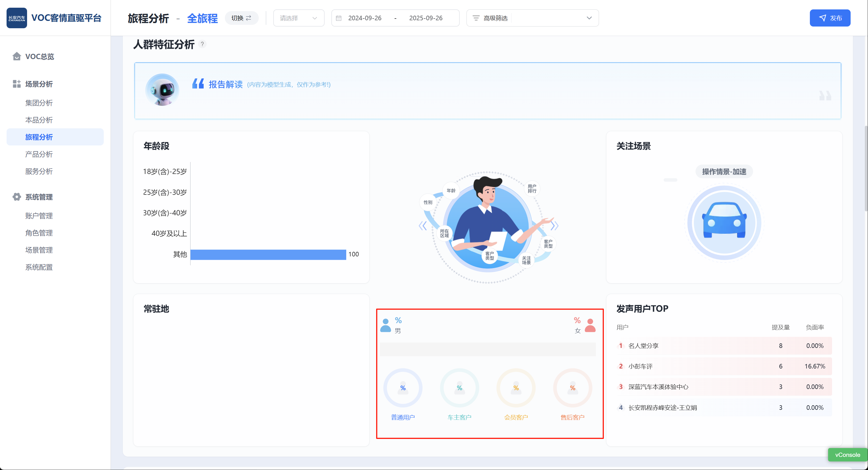The image size is (868, 470).
Task: Click the right double-chevron carousel arrow
Action: [554, 226]
